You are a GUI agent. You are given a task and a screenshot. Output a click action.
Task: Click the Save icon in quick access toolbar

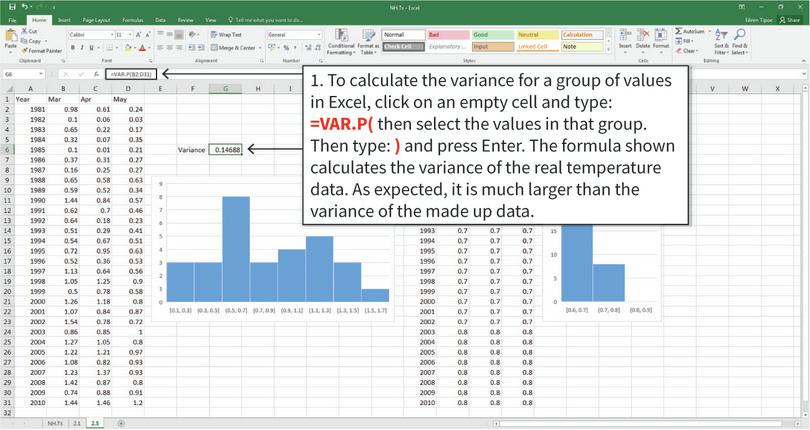[12, 7]
